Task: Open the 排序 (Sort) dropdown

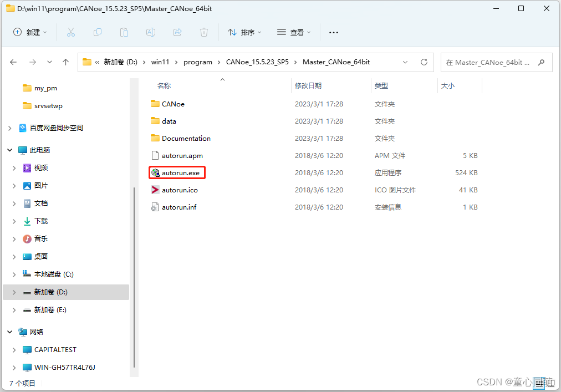Action: click(244, 32)
